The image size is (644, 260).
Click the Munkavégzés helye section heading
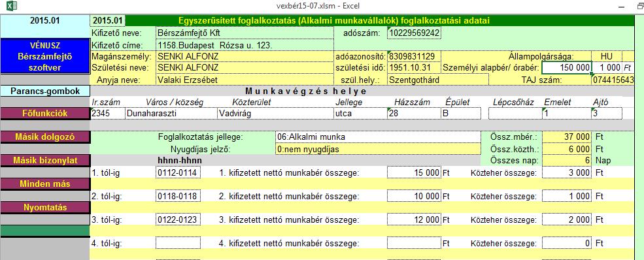(306, 91)
